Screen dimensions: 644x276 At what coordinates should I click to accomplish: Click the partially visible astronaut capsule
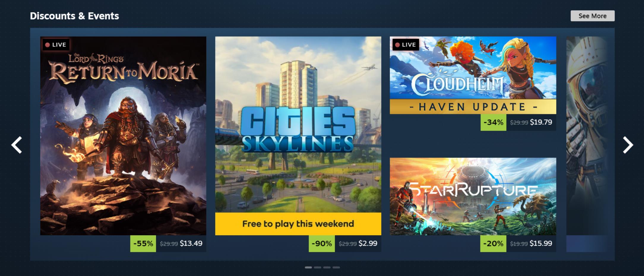click(587, 136)
